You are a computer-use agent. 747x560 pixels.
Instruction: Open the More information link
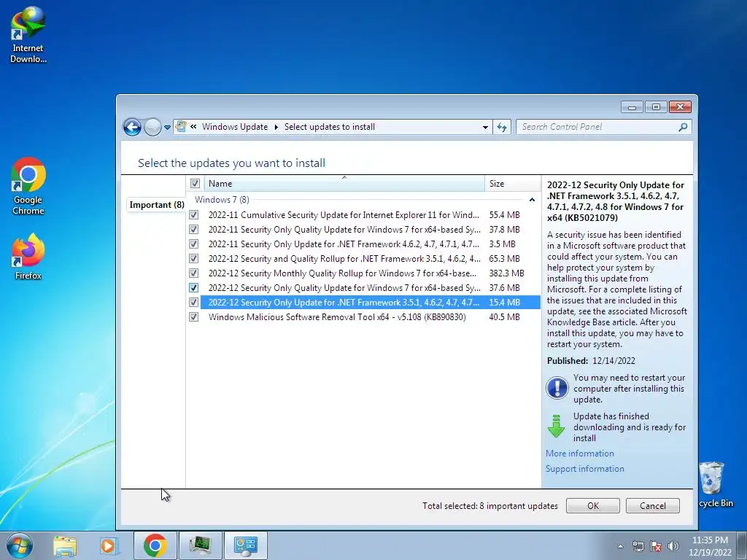(580, 454)
